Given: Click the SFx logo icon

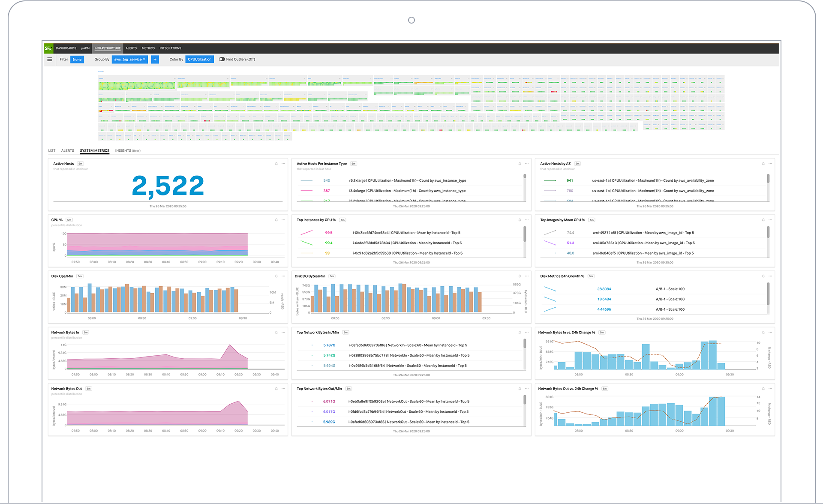Looking at the screenshot, I should pos(48,48).
